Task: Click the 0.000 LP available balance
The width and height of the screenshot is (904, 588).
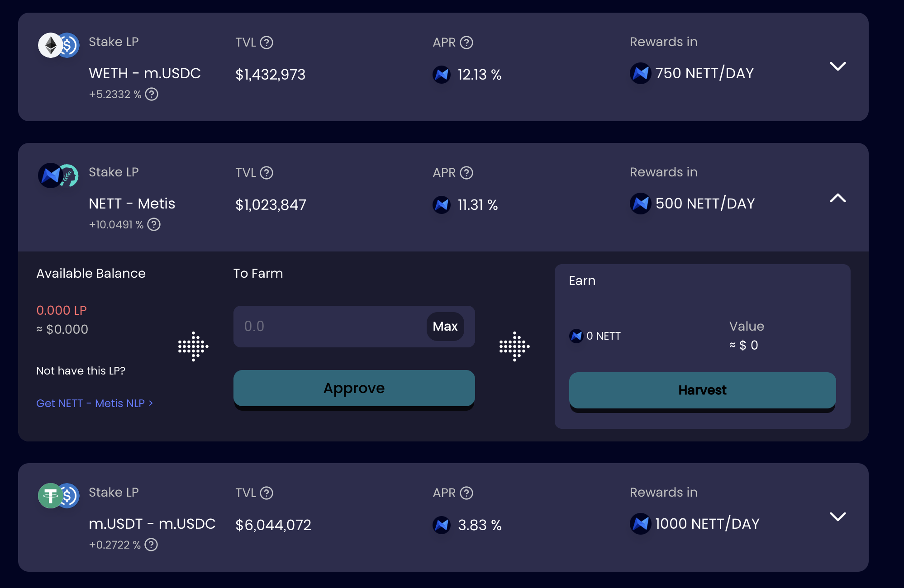Action: click(62, 310)
